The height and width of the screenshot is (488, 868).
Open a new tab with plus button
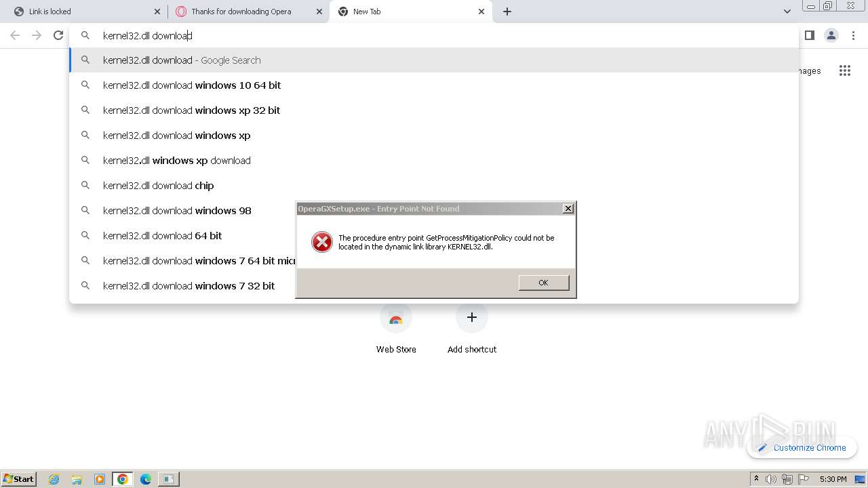[x=507, y=12]
